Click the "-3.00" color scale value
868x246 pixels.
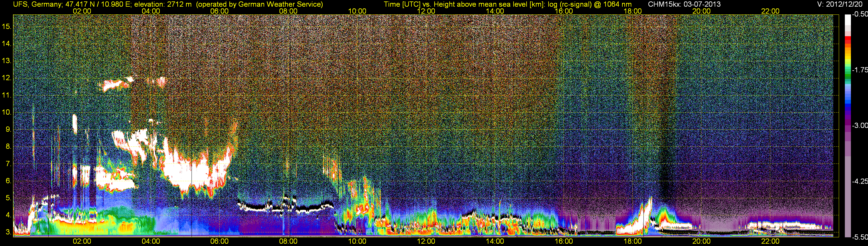pyautogui.click(x=860, y=125)
